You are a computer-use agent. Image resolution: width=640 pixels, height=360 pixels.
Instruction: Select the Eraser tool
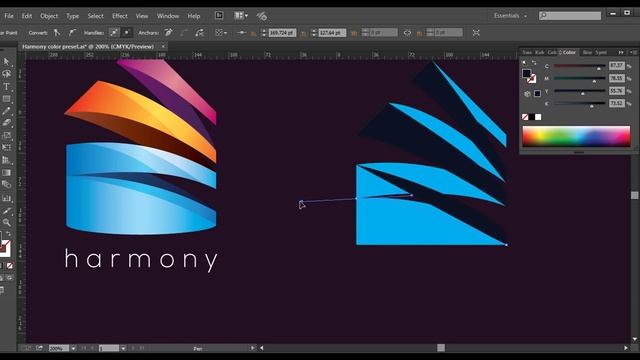6,123
